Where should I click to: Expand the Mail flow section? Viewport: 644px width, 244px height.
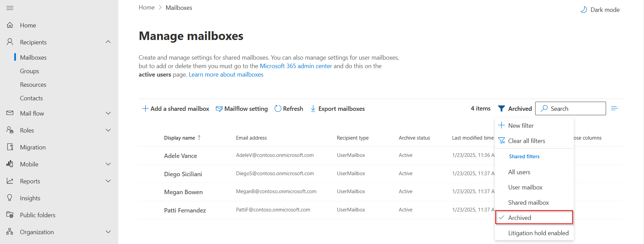(108, 113)
